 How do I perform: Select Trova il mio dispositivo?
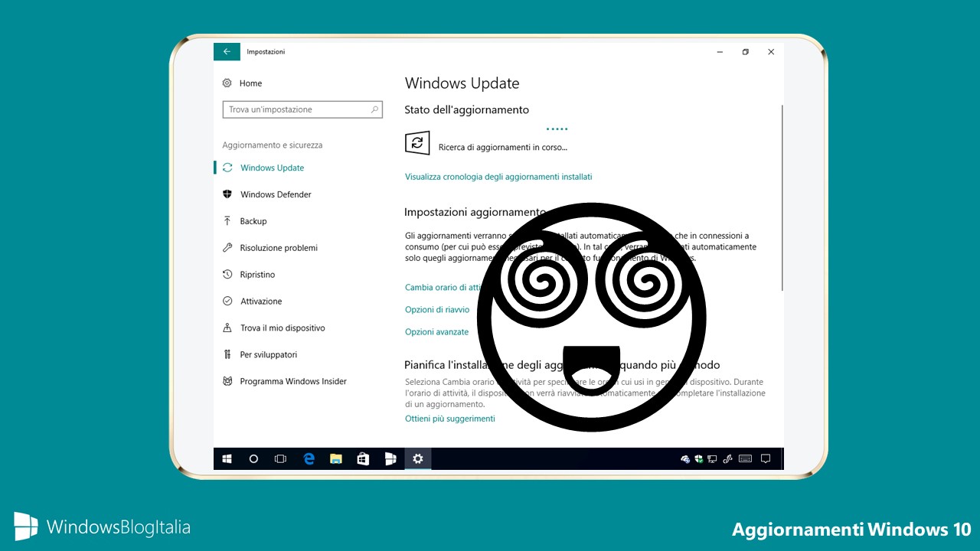(273, 328)
